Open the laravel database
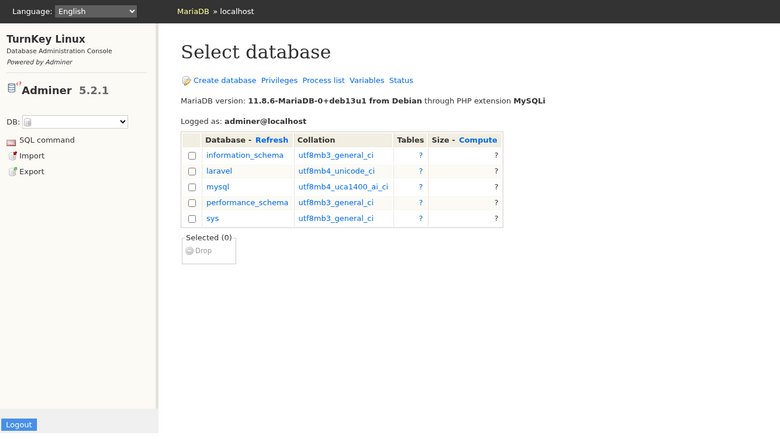This screenshot has height=439, width=780. [219, 171]
